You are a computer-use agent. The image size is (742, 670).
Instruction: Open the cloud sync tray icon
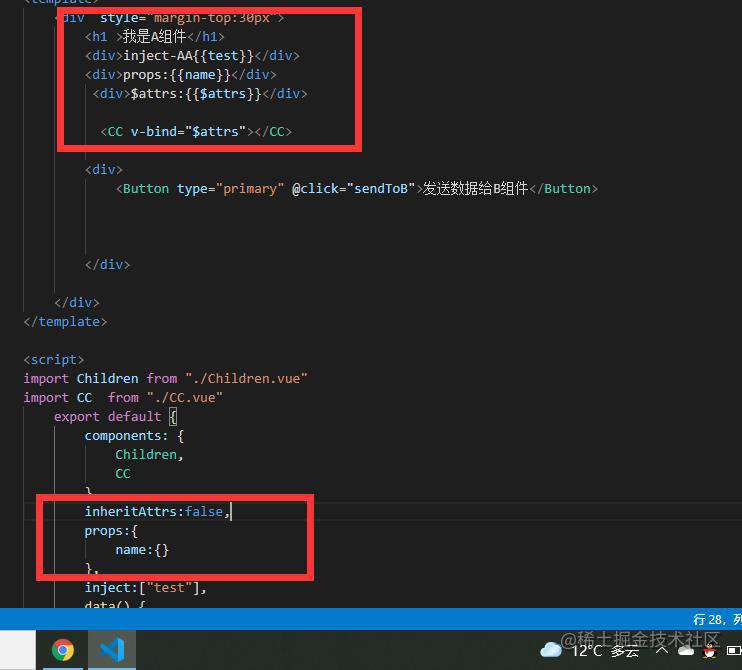tap(686, 652)
